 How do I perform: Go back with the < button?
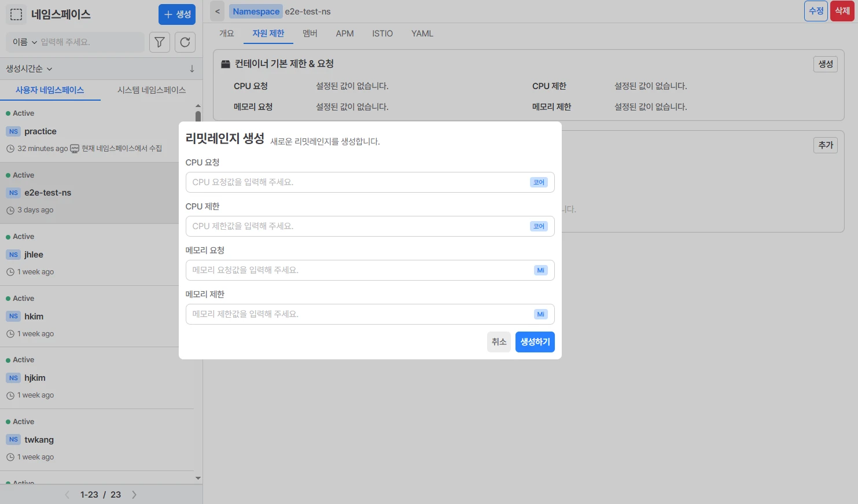[218, 11]
